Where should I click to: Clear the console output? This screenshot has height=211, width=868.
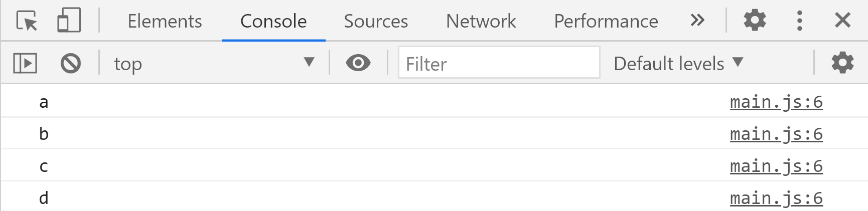tap(71, 63)
